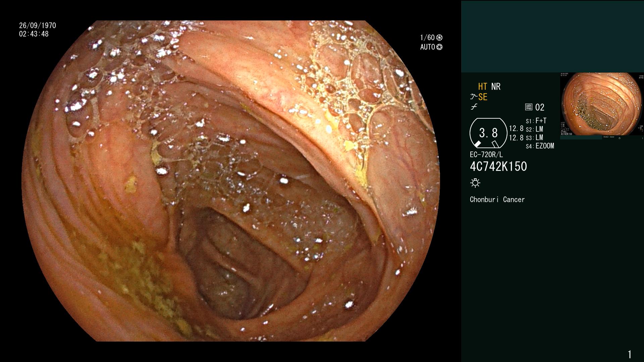Image resolution: width=644 pixels, height=362 pixels.
Task: Click the light source lamp icon
Action: pyautogui.click(x=475, y=183)
